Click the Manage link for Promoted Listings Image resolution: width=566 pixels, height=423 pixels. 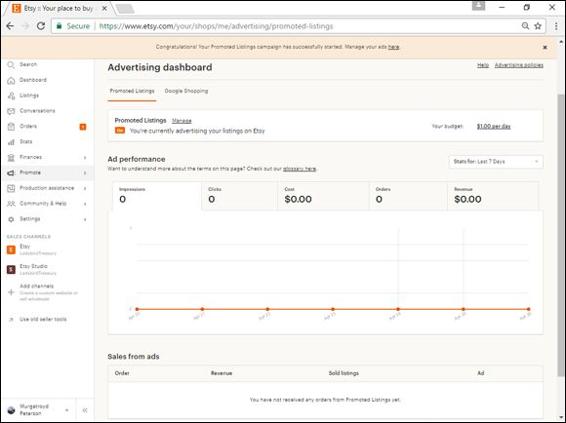182,121
